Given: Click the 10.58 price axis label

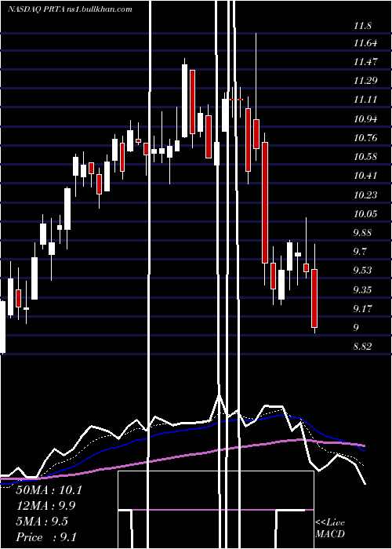Looking at the screenshot, I should tap(365, 157).
